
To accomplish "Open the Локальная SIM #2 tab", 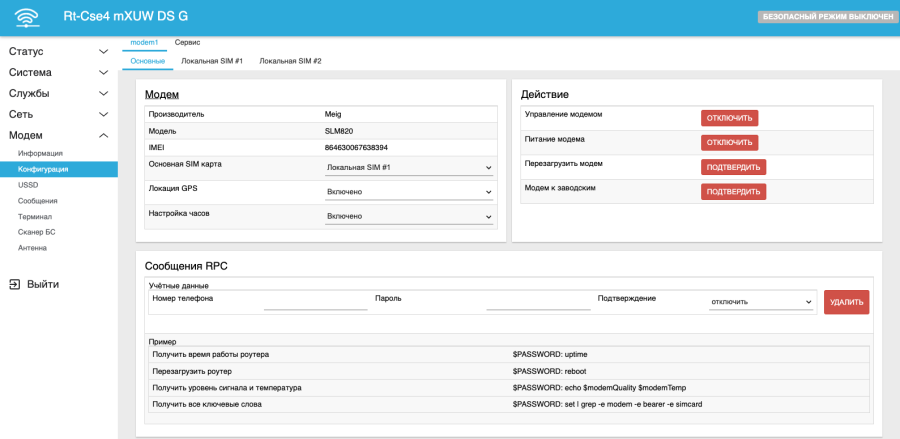I will pyautogui.click(x=290, y=62).
